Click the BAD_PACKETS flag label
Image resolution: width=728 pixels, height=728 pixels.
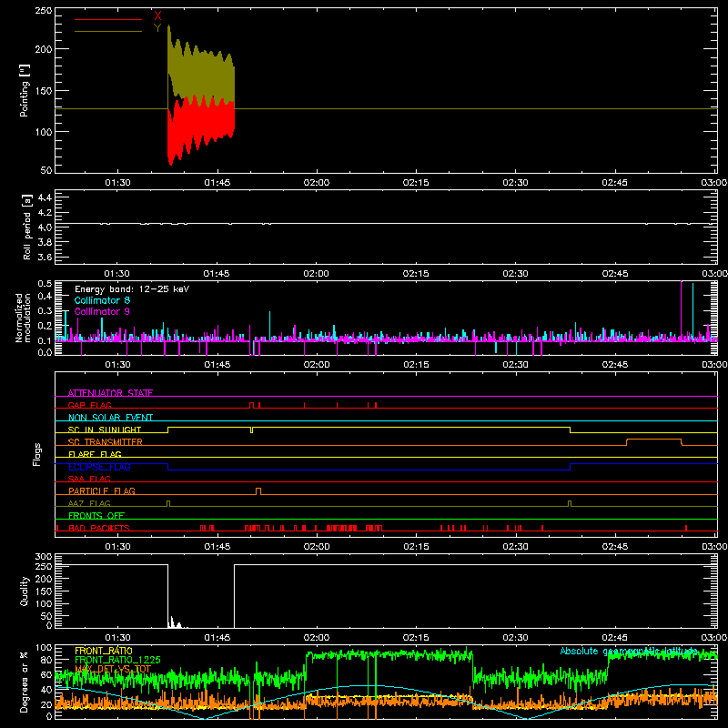click(x=99, y=528)
